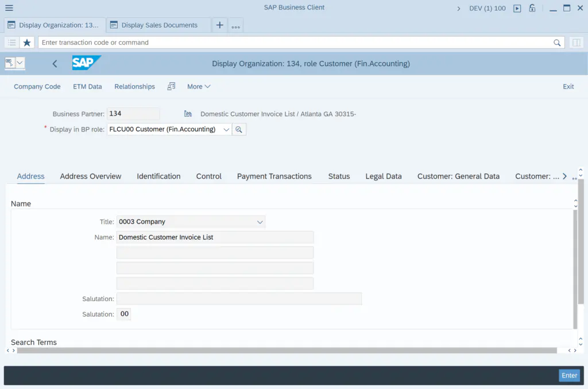Viewport: 588px width, 389px height.
Task: Click the organization icon beside partner description
Action: click(x=188, y=114)
